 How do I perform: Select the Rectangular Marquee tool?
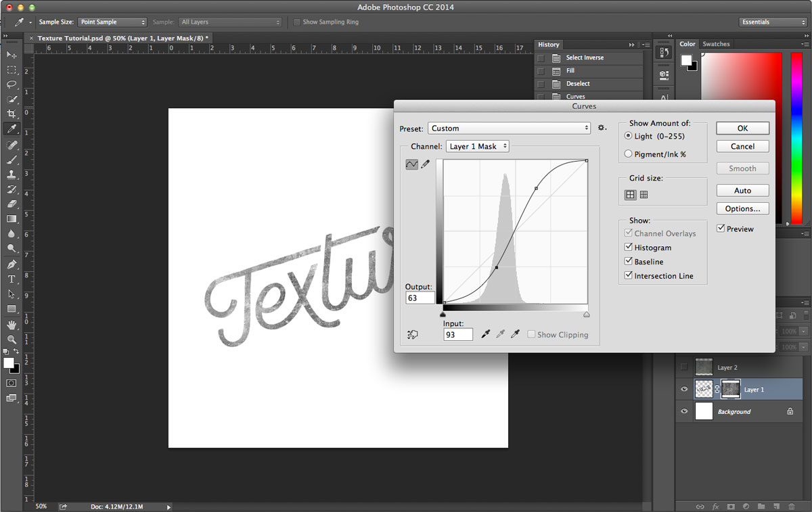pyautogui.click(x=12, y=70)
